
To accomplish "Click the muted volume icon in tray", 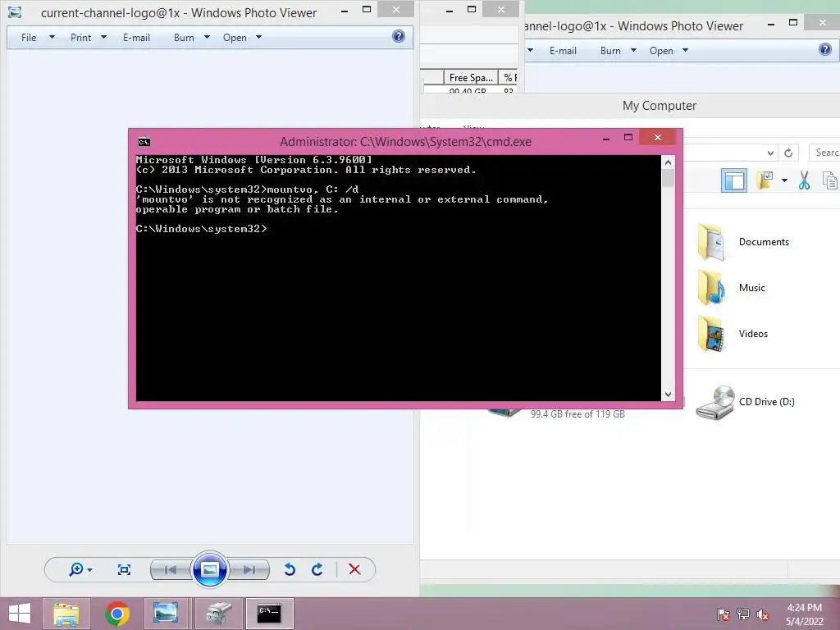I will (x=763, y=614).
